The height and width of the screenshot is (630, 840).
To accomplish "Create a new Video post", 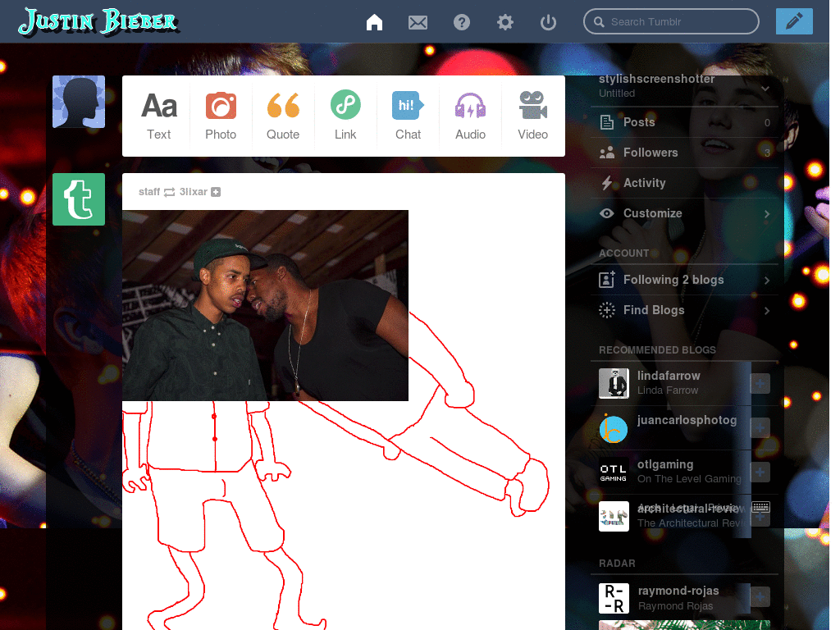I will click(x=532, y=116).
